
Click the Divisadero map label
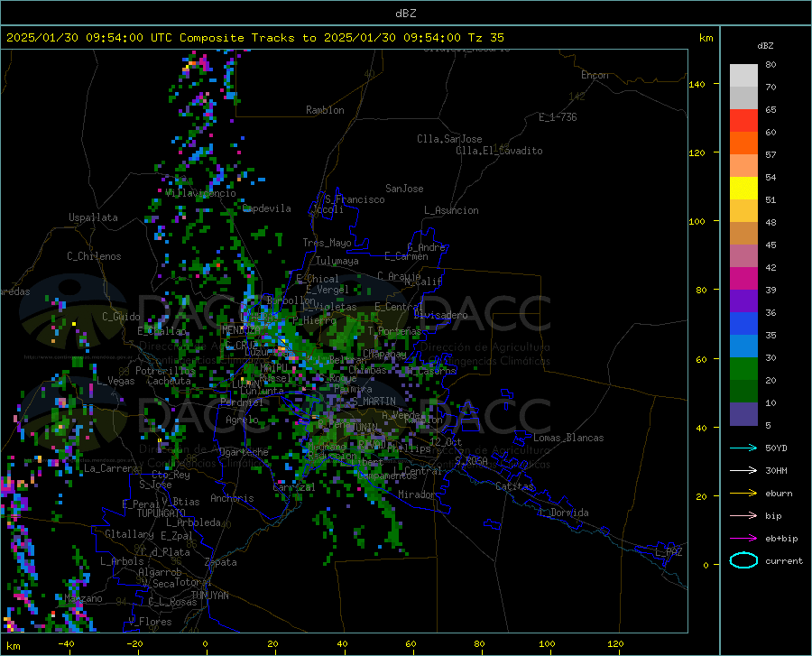click(x=440, y=315)
